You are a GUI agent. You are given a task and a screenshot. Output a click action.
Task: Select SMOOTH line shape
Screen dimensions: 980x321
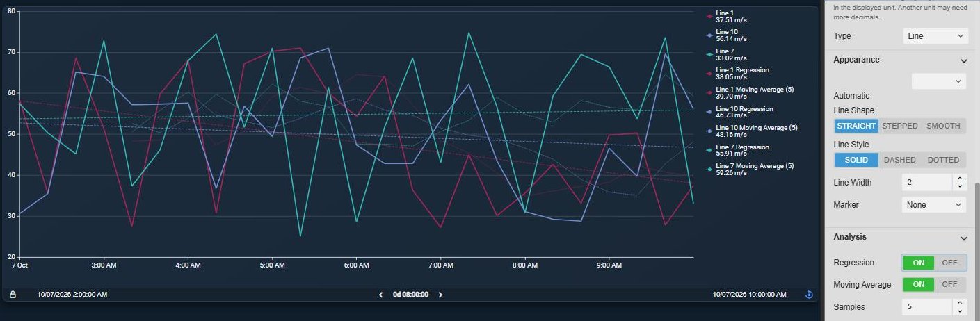(943, 126)
